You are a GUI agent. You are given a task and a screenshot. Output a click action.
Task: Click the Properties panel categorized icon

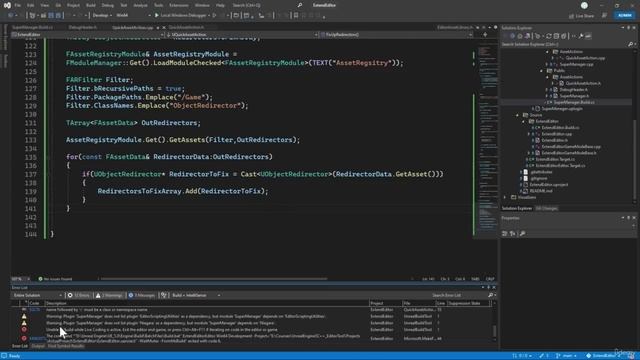tap(504, 233)
